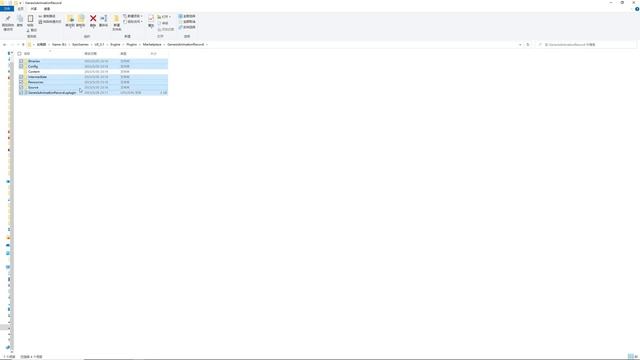This screenshot has height=360, width=640.
Task: Click Copy path in clipboard group
Action: [x=47, y=16]
